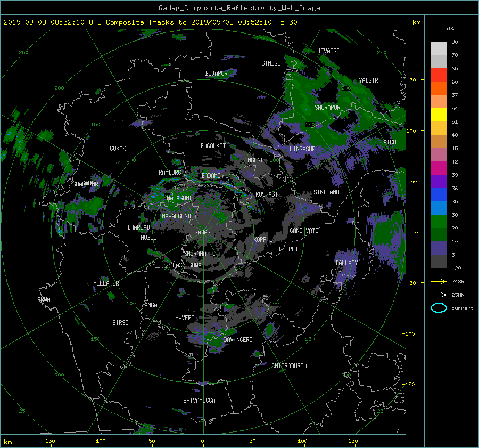This screenshot has height=448, width=479.
Task: Click the SHORAPUR city label
Action: pyautogui.click(x=327, y=108)
